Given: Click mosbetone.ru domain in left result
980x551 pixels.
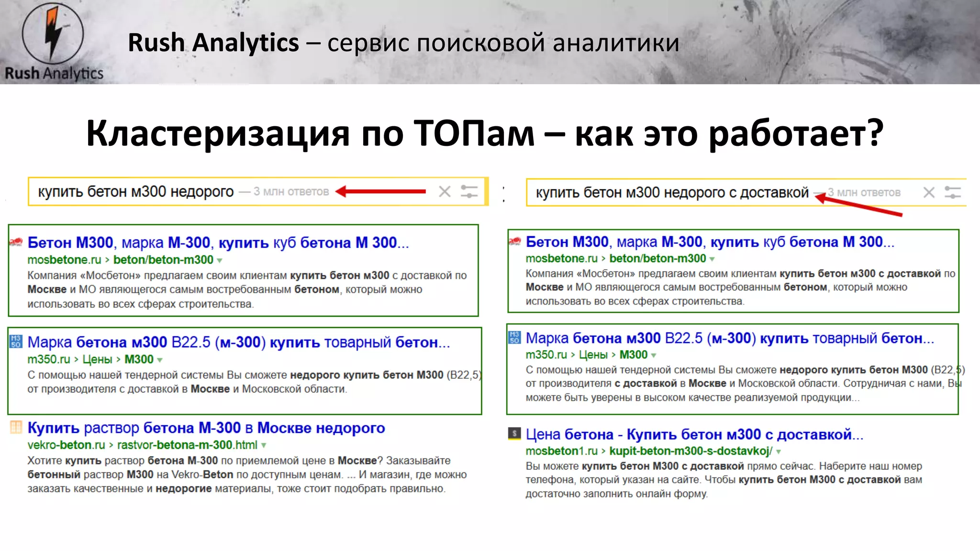Looking at the screenshot, I should [x=64, y=260].
